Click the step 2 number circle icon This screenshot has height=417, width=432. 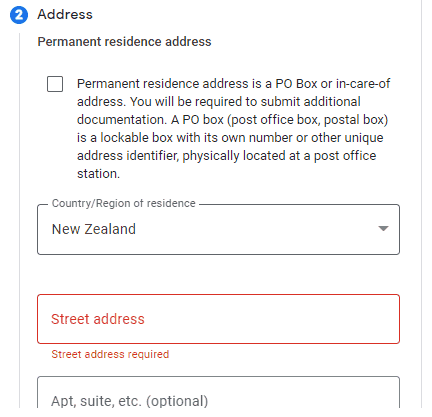[19, 15]
